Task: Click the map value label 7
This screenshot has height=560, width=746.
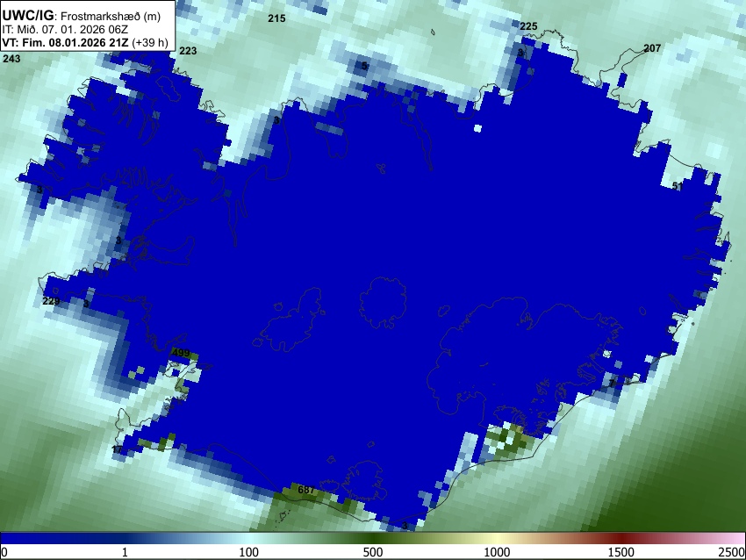Action: pyautogui.click(x=612, y=383)
